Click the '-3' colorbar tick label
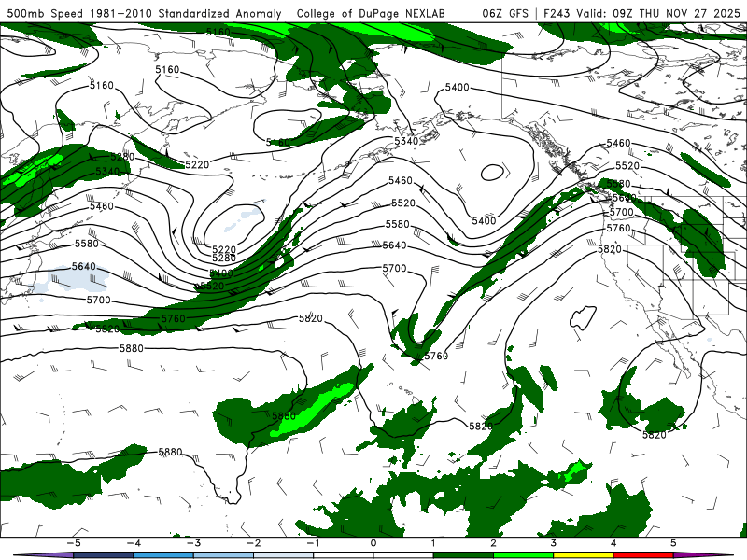The width and height of the screenshot is (747, 560). pos(193,543)
